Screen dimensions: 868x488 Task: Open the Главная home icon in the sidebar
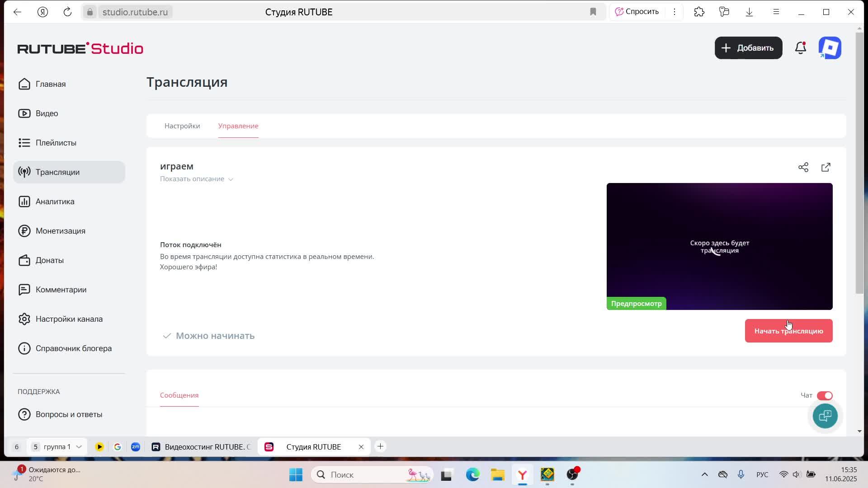click(24, 84)
